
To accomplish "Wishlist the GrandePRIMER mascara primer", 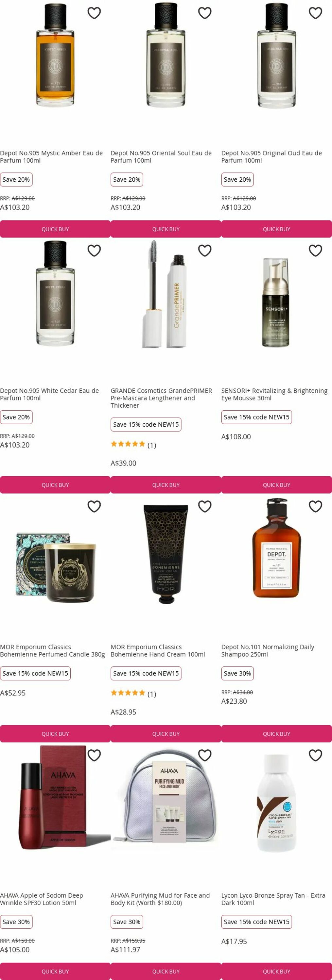I will (x=205, y=250).
